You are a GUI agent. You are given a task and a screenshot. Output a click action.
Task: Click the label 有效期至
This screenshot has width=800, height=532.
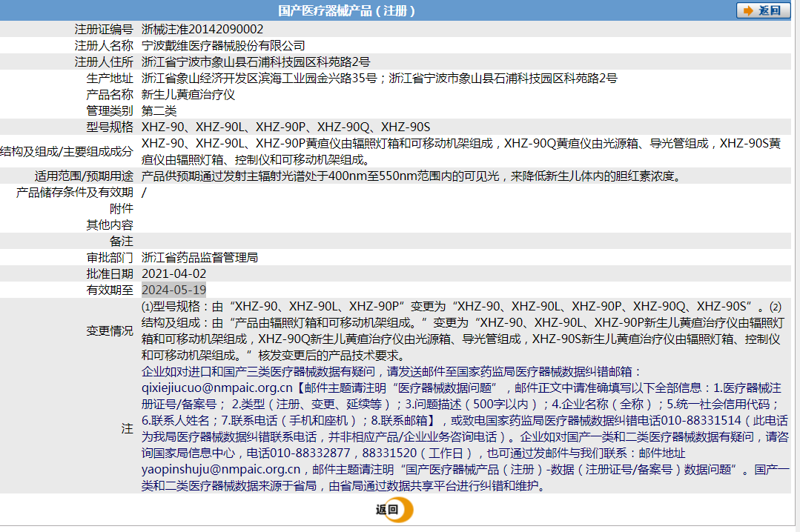click(110, 290)
